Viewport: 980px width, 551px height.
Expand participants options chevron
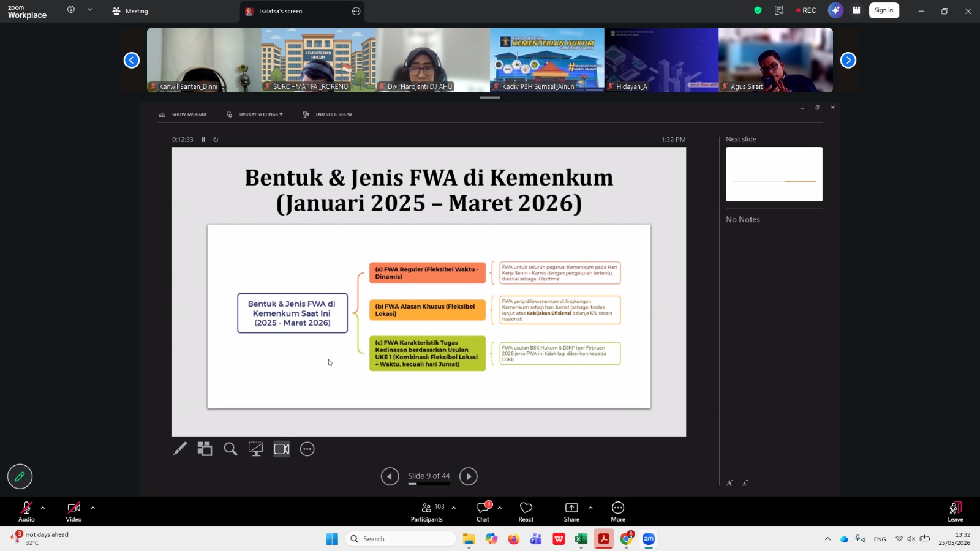pos(453,508)
